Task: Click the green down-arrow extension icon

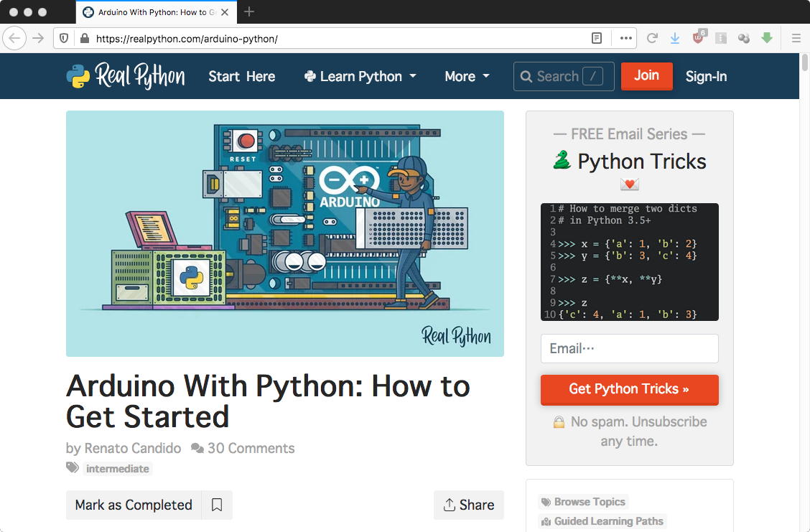Action: [x=767, y=38]
